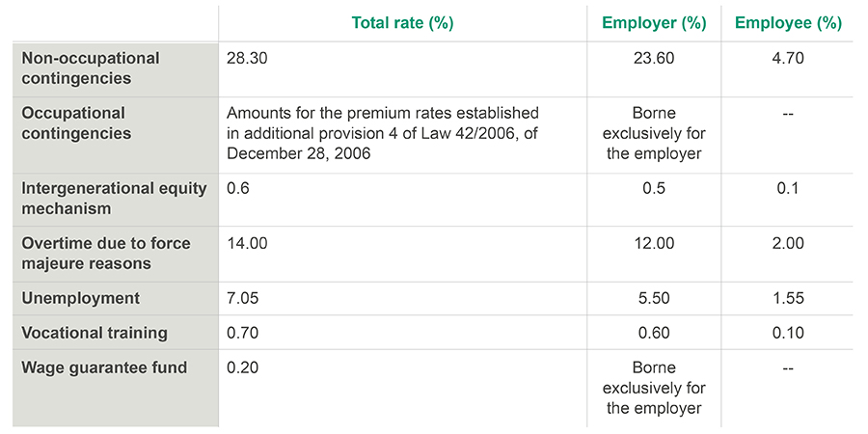This screenshot has width=868, height=434.
Task: Select the Non-occupational contingencies row label
Action: pyautogui.click(x=91, y=68)
